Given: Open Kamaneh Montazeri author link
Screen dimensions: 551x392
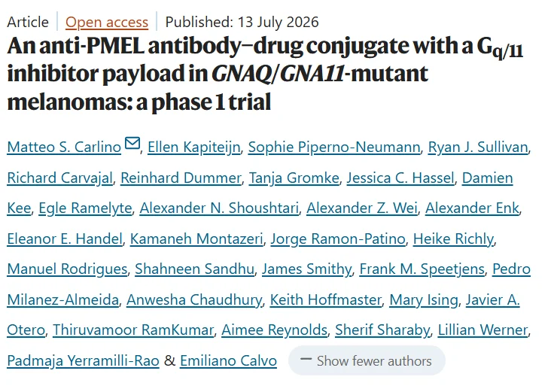Looking at the screenshot, I should pos(196,239).
